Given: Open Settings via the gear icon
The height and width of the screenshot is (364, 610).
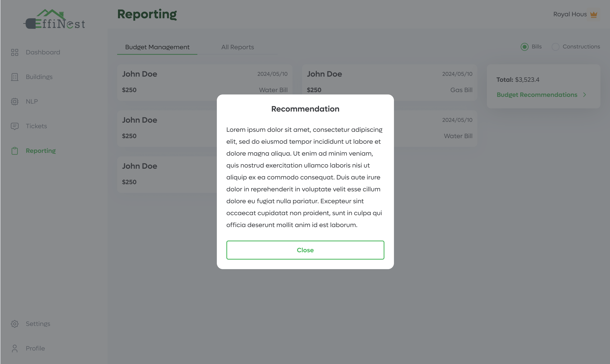Looking at the screenshot, I should 15,324.
